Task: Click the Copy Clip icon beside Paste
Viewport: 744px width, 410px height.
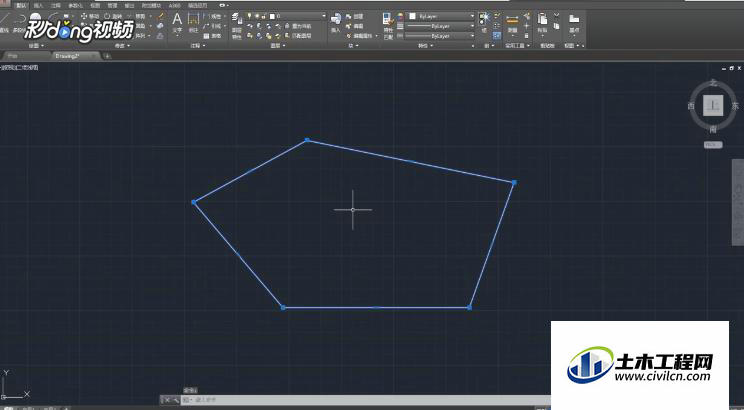Action: 557,26
